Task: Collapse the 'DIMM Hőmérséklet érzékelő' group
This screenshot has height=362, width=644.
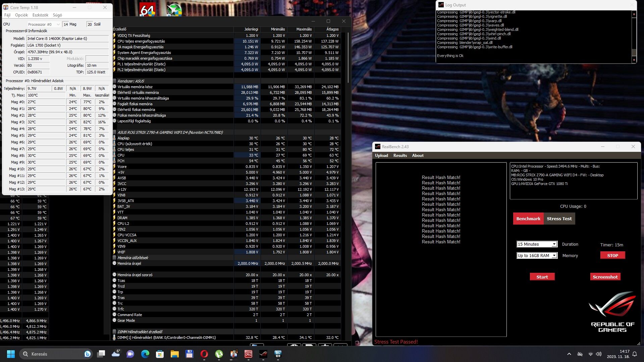Action: (114, 332)
